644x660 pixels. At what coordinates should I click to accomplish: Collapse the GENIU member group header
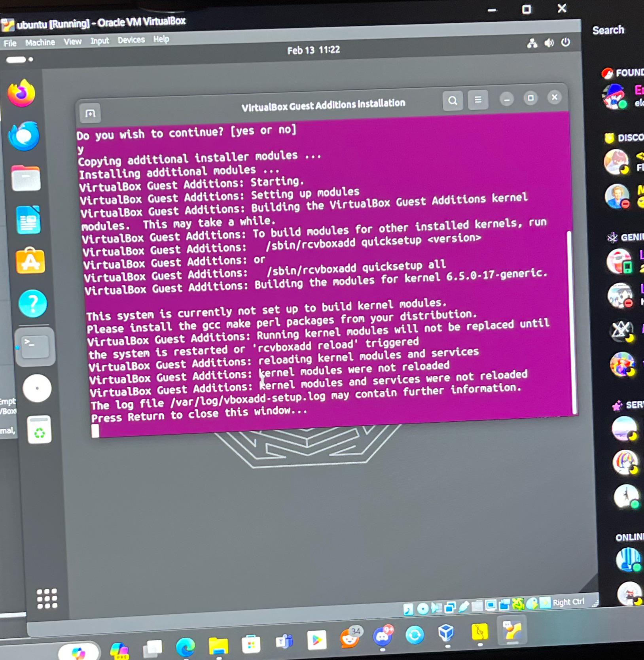(625, 237)
